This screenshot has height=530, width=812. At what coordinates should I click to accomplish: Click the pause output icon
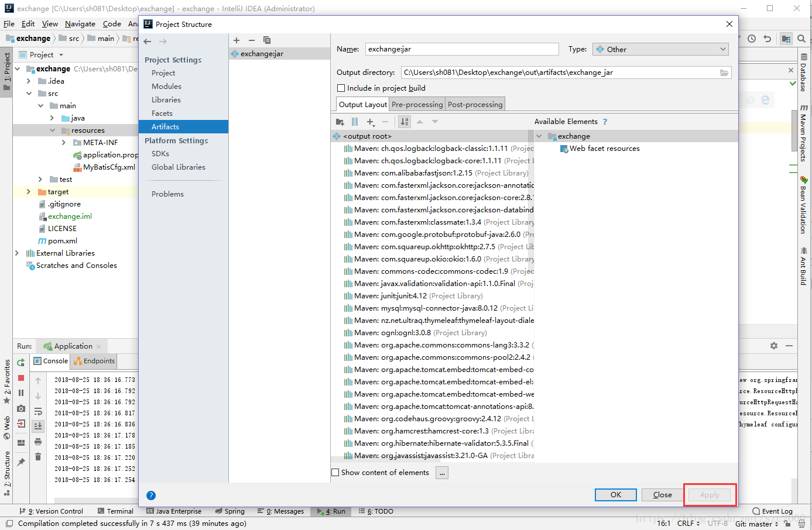pyautogui.click(x=21, y=393)
